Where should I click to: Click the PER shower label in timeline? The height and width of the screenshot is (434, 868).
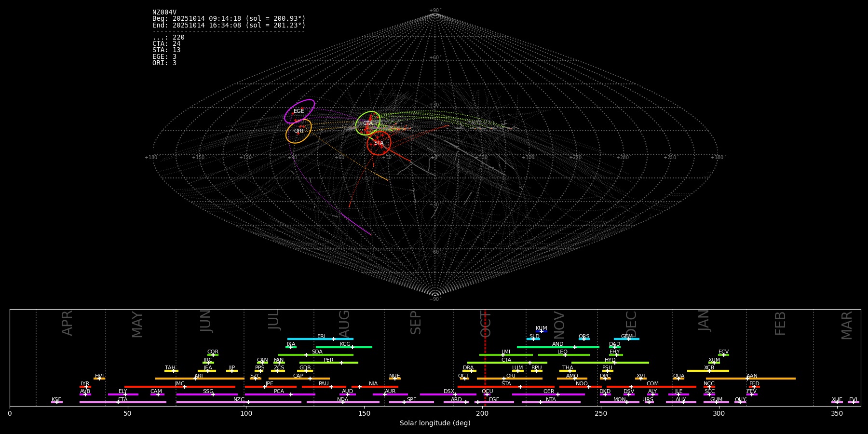pos(328,360)
